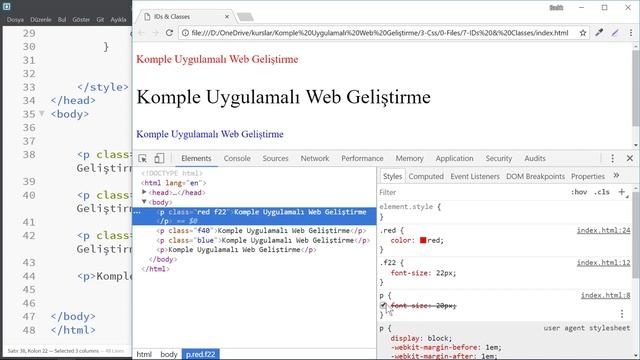Open the Security tab
This screenshot has height=360, width=640.
[x=498, y=158]
